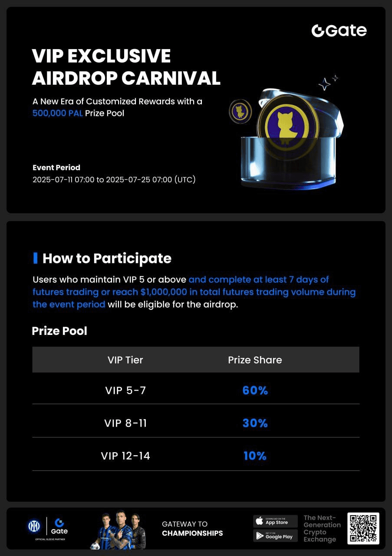The image size is (392, 556).
Task: Click the VIP 8-11 row label
Action: coord(125,423)
